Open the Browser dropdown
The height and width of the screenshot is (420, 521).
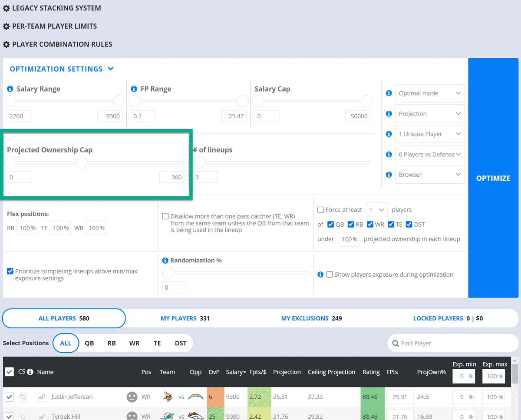tap(429, 175)
